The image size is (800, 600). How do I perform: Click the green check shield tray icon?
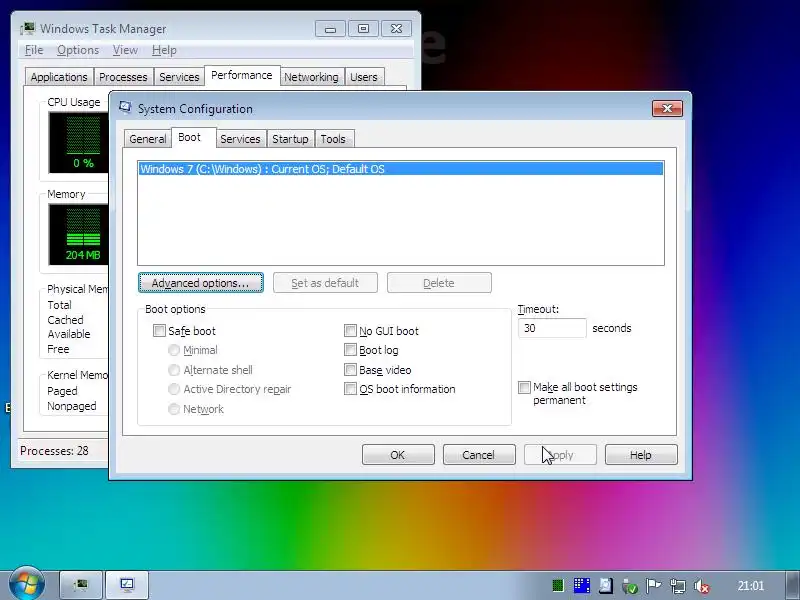click(x=630, y=586)
